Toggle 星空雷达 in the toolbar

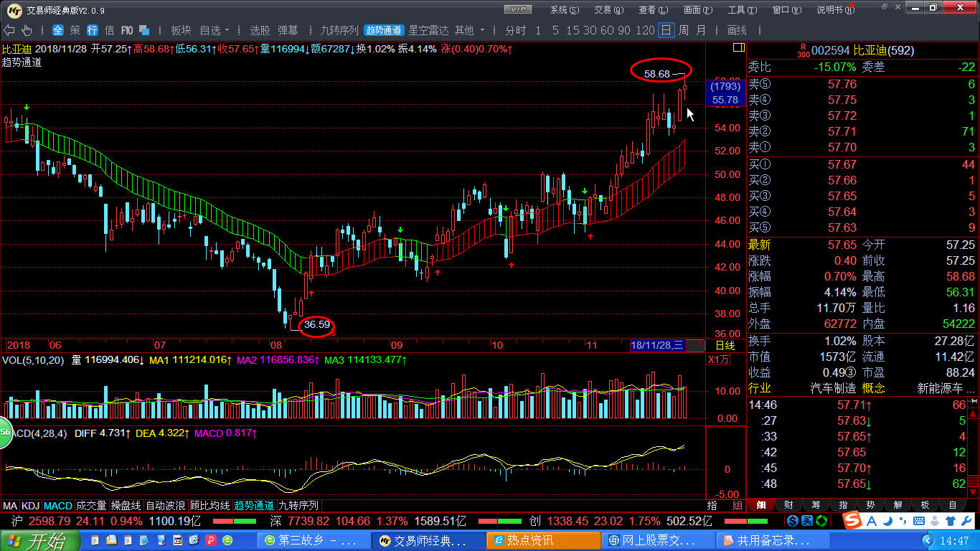pyautogui.click(x=429, y=30)
